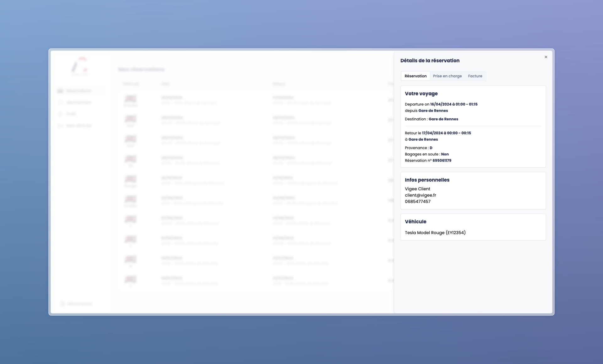
Task: Close the reservation details panel
Action: click(546, 57)
